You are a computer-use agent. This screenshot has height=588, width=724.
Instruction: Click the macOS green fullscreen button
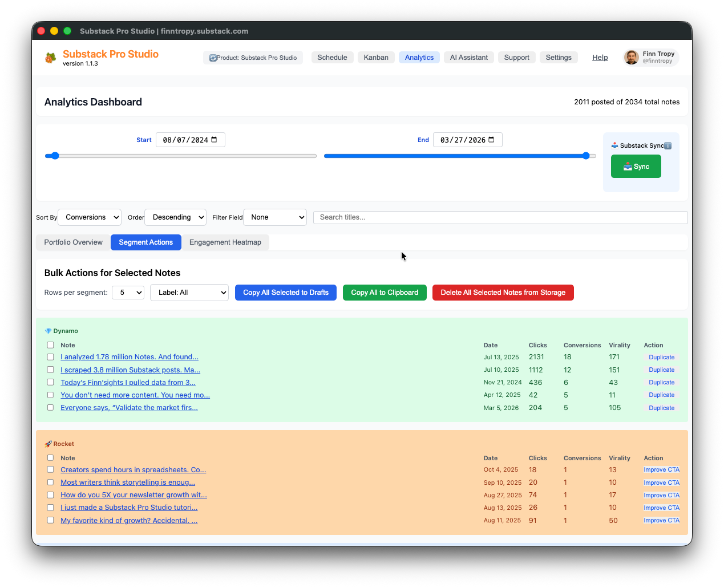(67, 31)
